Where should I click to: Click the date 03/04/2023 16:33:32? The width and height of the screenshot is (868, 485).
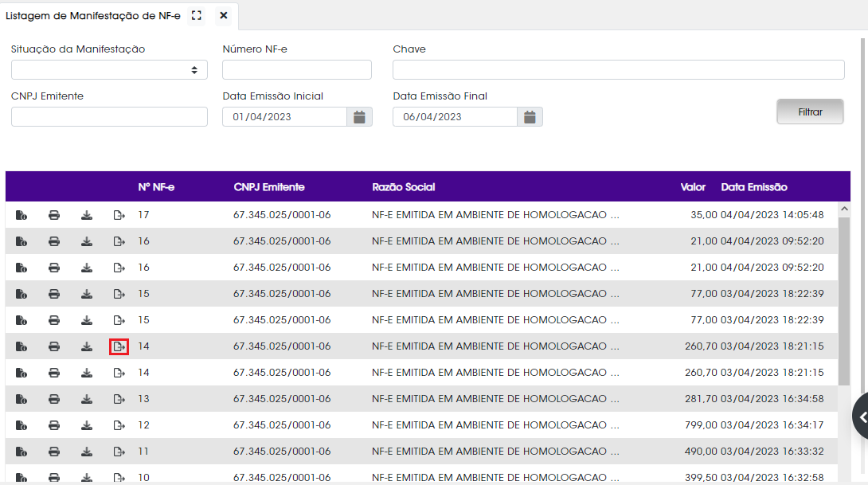point(772,452)
